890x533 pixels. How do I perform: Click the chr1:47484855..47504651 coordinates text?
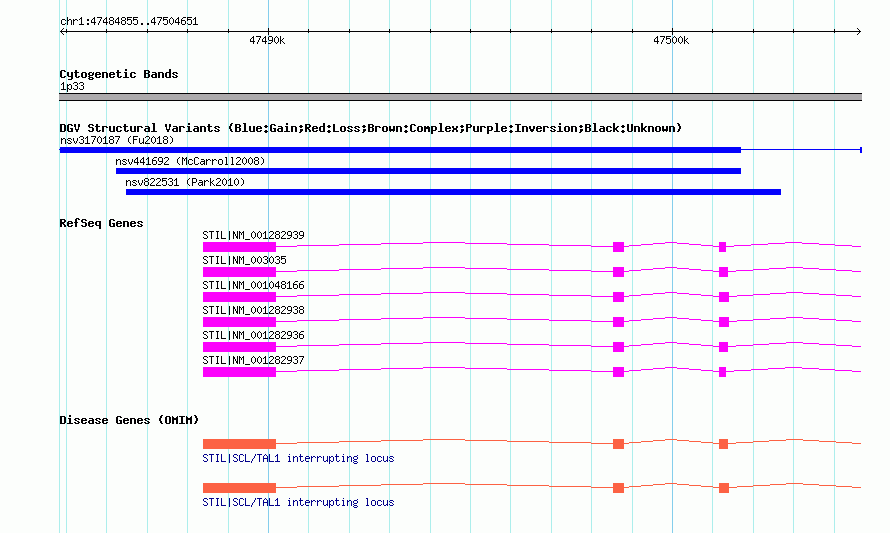(129, 22)
